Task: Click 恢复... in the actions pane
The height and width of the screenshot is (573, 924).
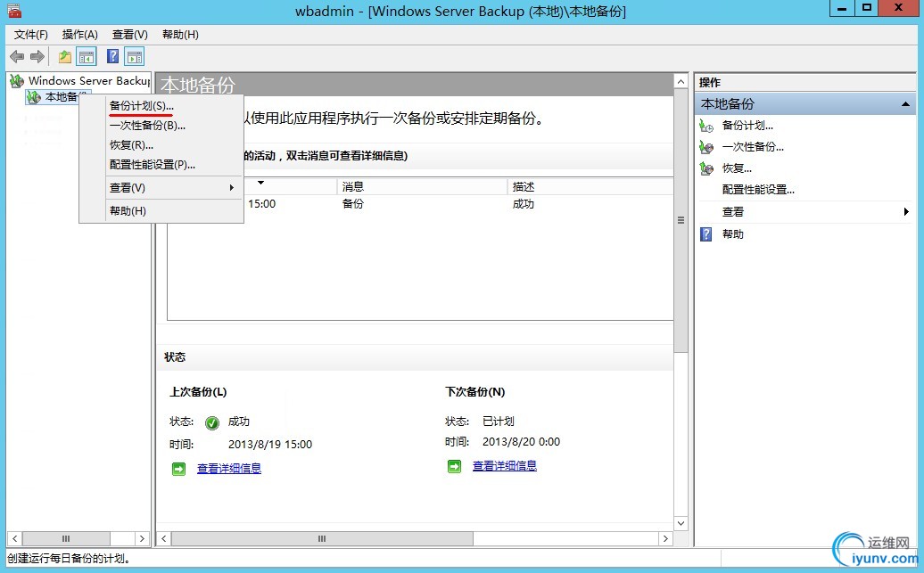Action: (x=738, y=168)
